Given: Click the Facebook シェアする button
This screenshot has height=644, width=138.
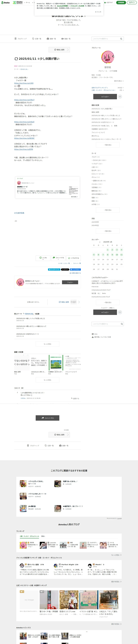Looking at the screenshot, I should [x=75, y=270].
